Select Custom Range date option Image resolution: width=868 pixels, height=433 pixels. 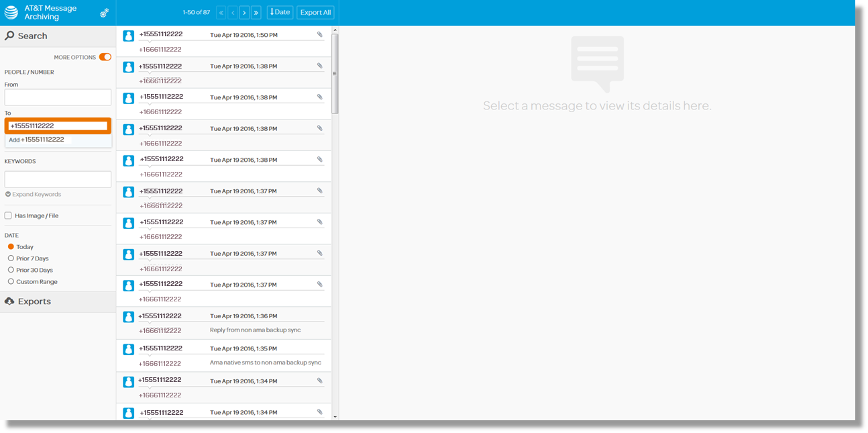11,281
